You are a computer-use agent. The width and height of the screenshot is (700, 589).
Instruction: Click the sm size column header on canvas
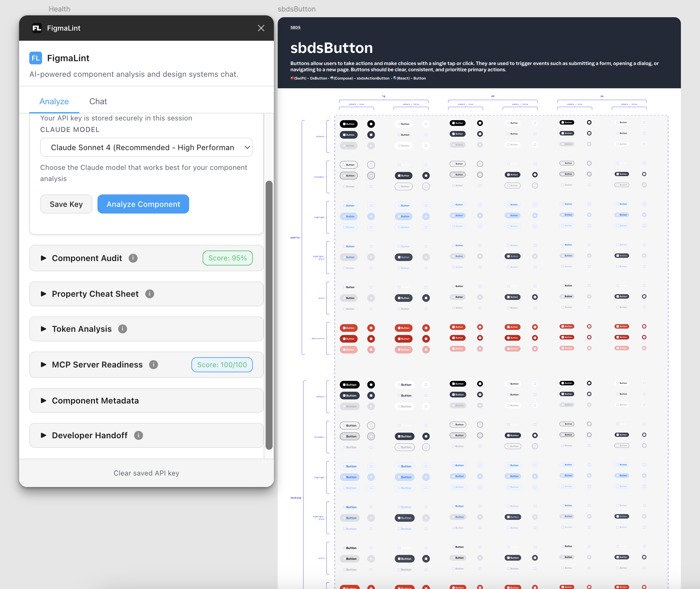click(x=602, y=96)
